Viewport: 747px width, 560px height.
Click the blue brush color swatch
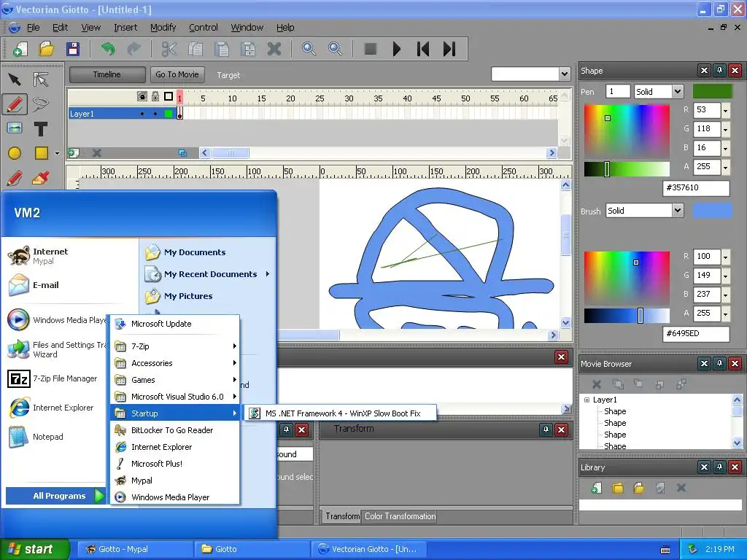point(713,211)
